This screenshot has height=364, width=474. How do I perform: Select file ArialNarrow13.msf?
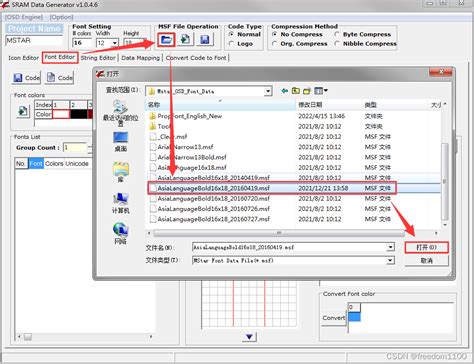tap(182, 147)
